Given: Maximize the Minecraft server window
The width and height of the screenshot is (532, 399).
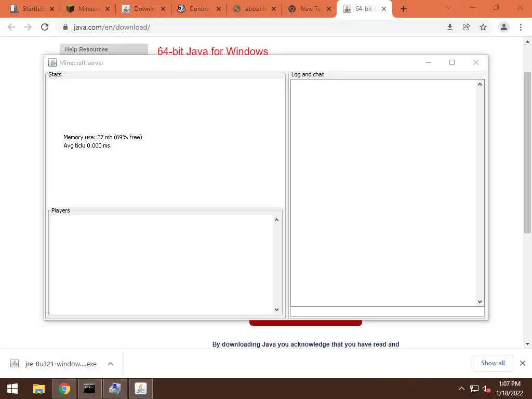Looking at the screenshot, I should click(452, 62).
